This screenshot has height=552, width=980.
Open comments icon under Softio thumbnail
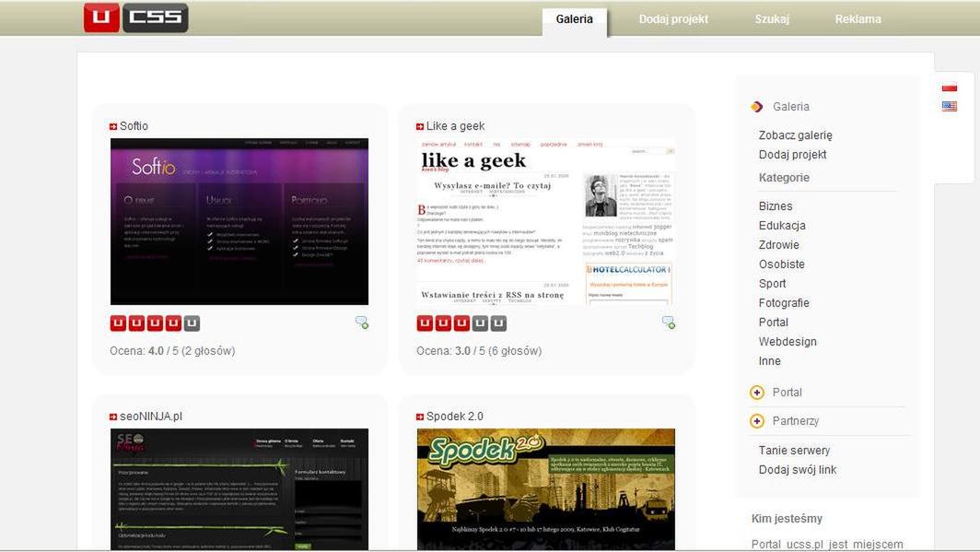[x=362, y=323]
